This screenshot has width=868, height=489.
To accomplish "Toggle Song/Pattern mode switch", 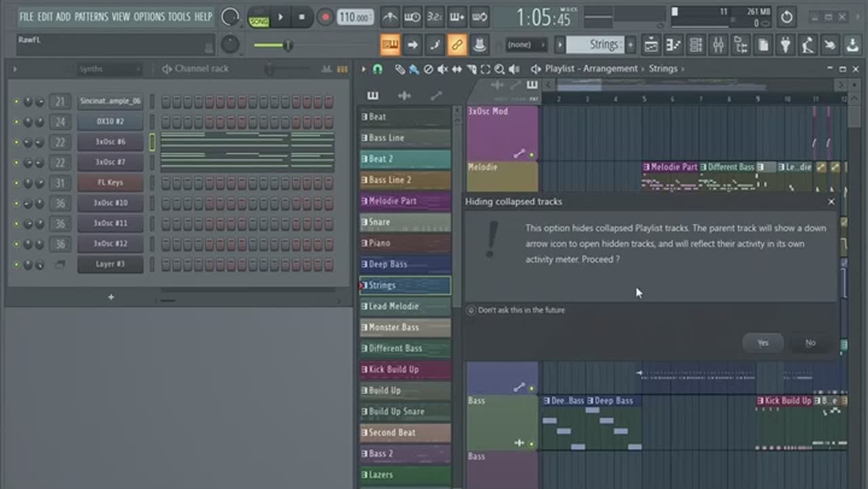I will tap(258, 18).
